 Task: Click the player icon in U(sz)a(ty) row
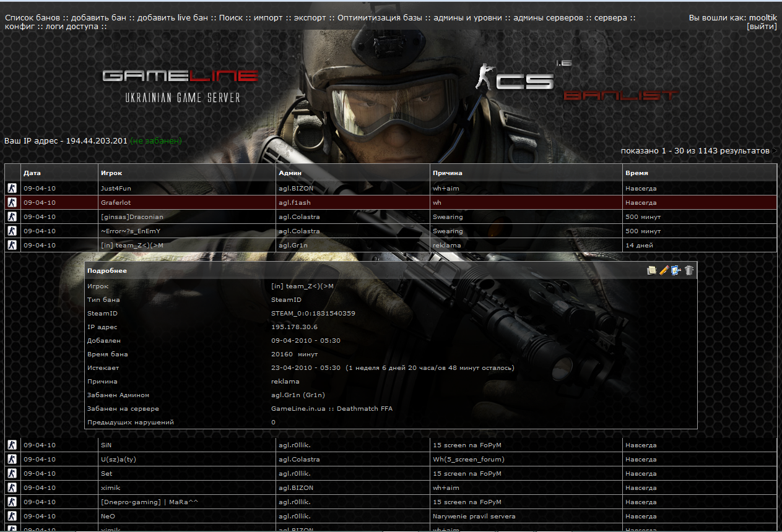12,459
